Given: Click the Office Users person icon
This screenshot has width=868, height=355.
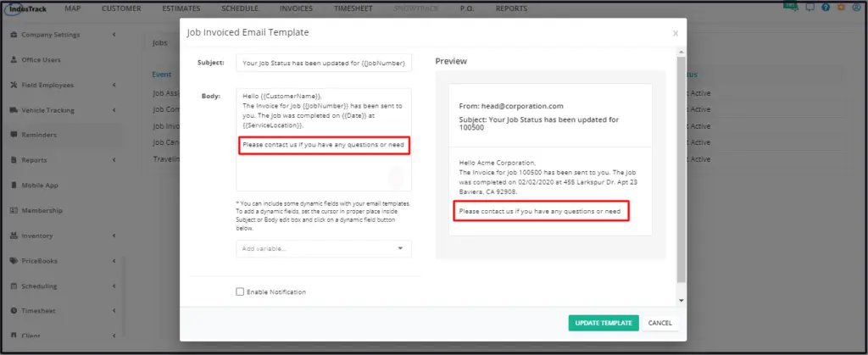Looking at the screenshot, I should 14,59.
